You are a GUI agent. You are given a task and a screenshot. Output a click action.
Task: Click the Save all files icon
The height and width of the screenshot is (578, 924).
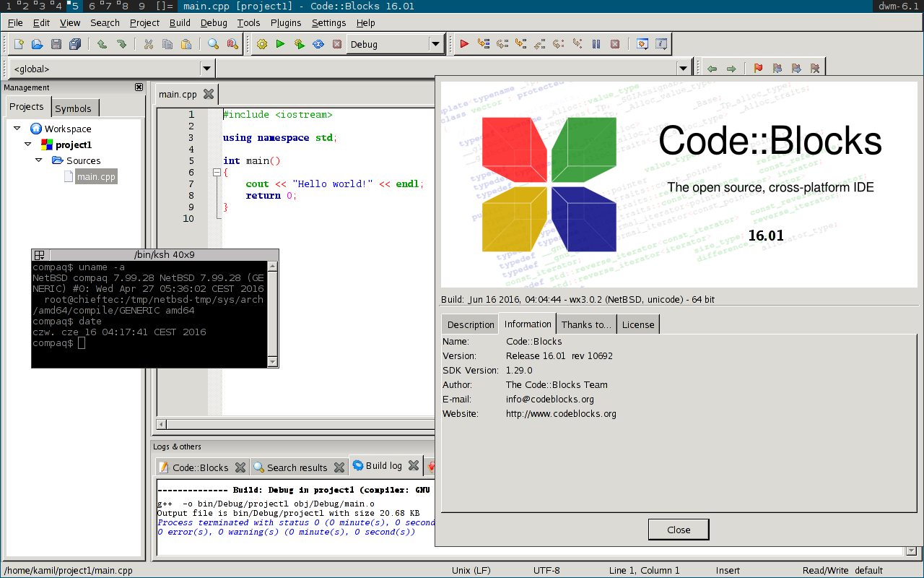tap(75, 44)
